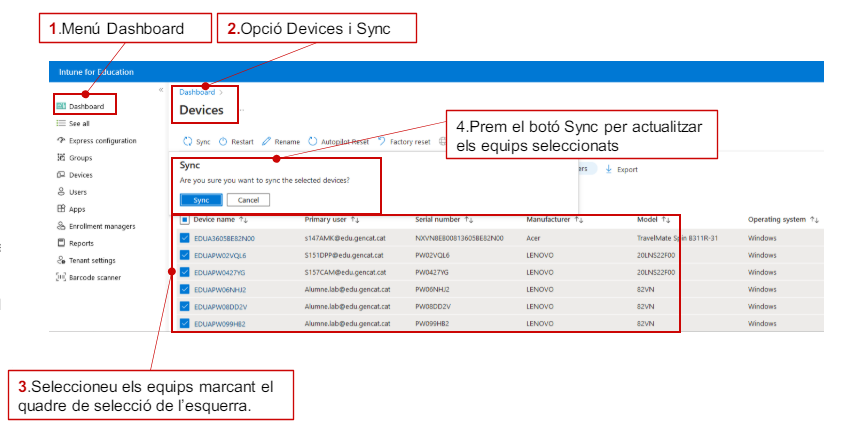
Task: Click the Rename pencil icon
Action: 266,142
